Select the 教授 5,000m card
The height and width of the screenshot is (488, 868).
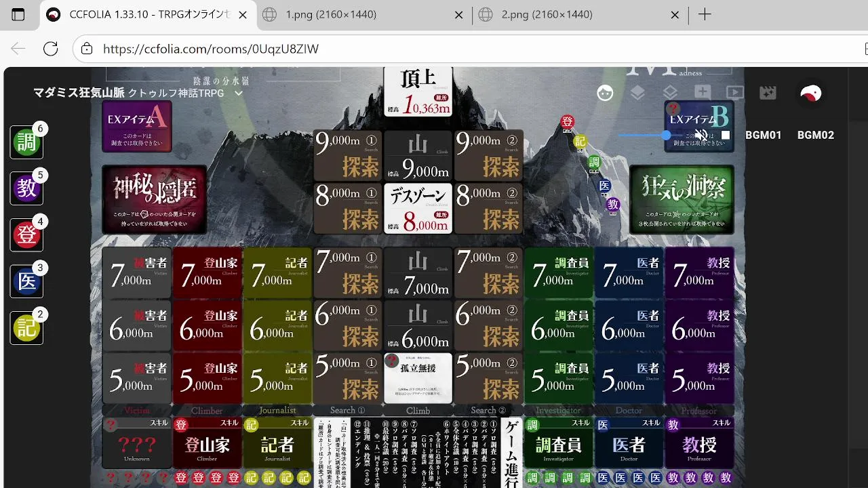click(x=700, y=378)
